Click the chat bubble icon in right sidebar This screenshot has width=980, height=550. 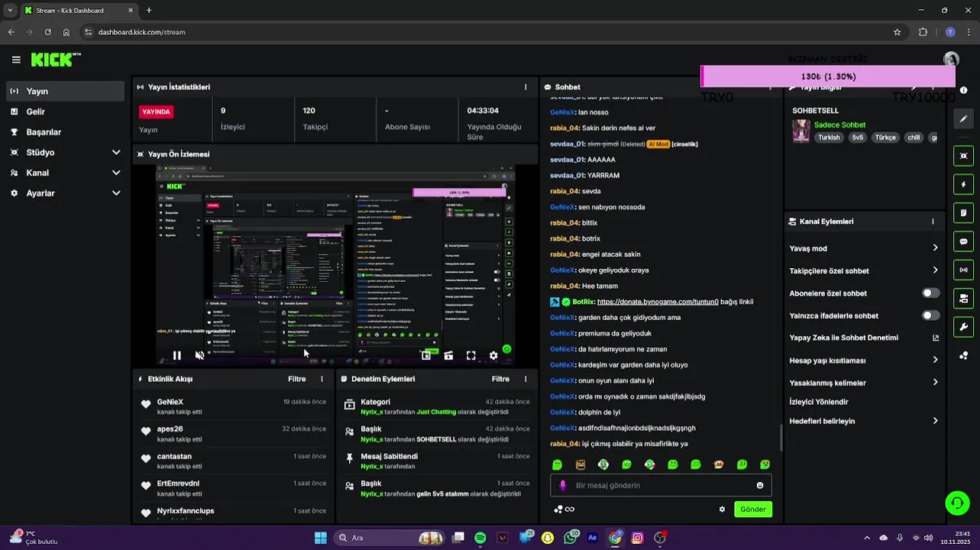[x=963, y=241]
